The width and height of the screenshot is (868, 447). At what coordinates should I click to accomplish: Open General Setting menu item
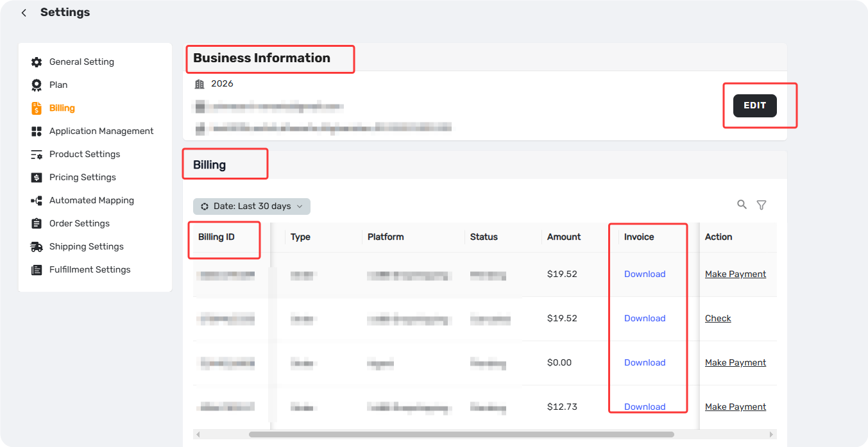[81, 62]
